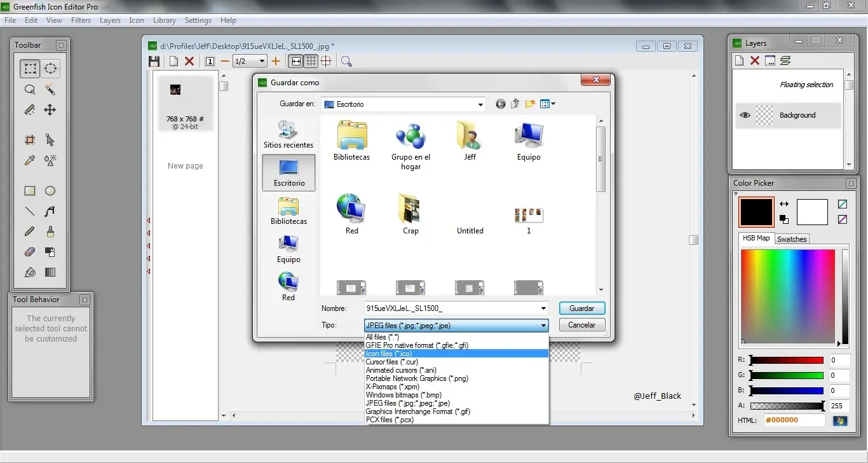Click the merge layers icon

(x=785, y=60)
